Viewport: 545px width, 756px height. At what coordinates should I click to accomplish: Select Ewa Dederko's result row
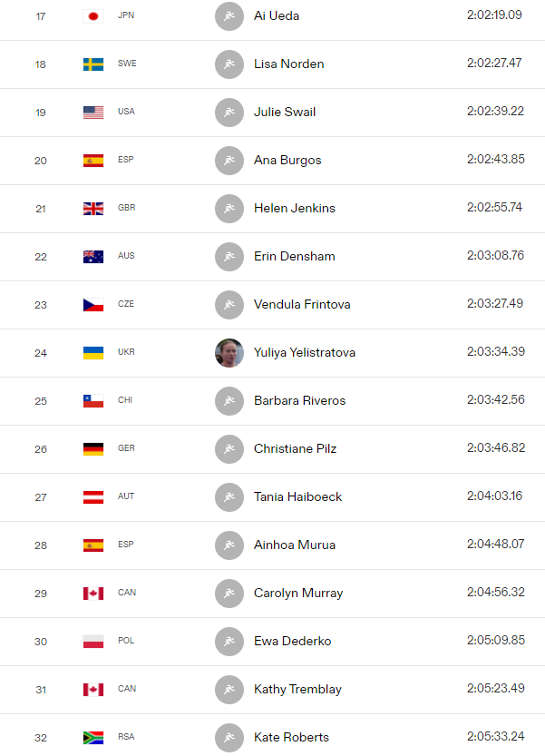coord(272,642)
